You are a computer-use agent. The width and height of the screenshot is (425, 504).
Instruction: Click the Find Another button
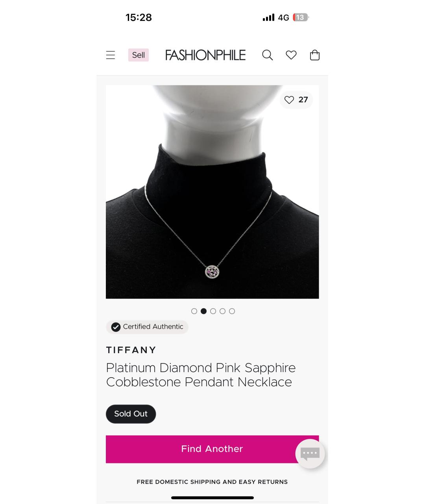(x=212, y=449)
